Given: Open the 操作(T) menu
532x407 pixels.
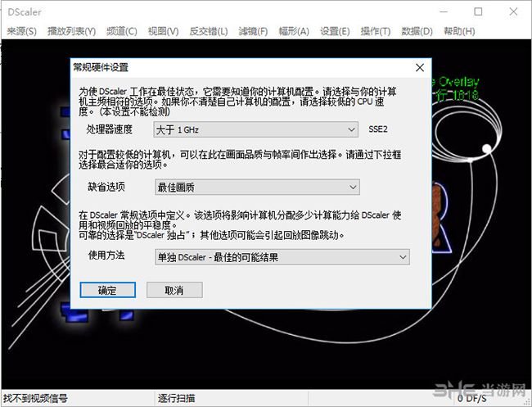Looking at the screenshot, I should pyautogui.click(x=376, y=31).
